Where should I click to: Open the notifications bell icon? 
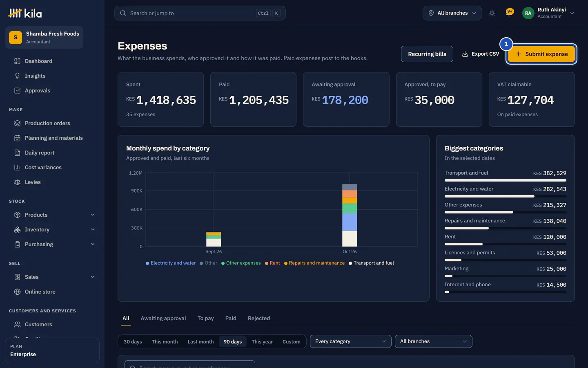point(509,13)
